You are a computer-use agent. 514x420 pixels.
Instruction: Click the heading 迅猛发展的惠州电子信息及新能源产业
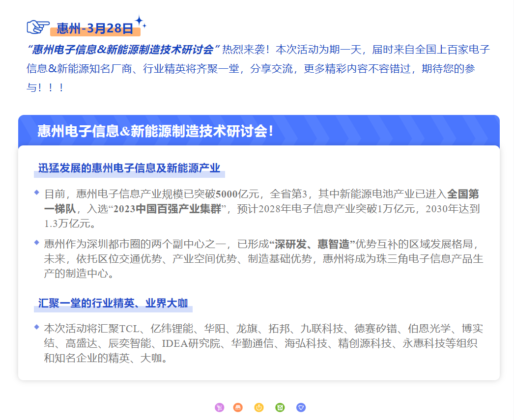tap(129, 168)
